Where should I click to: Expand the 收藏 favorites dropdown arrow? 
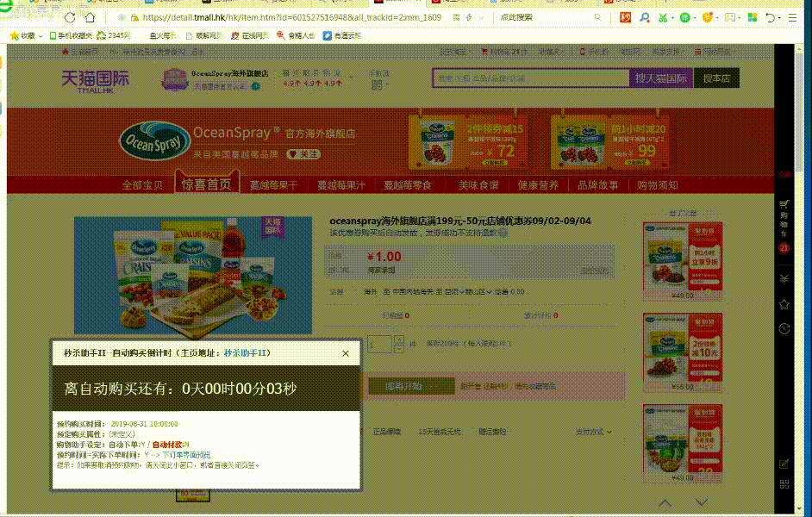[x=41, y=36]
